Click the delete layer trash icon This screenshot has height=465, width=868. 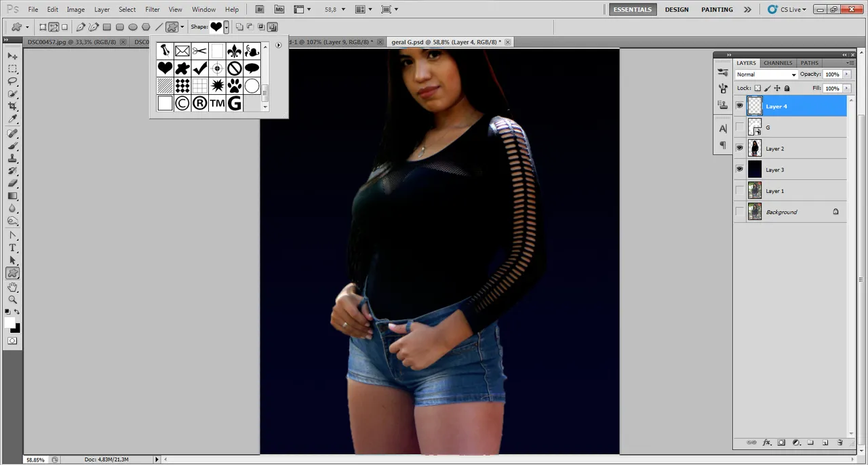point(840,443)
